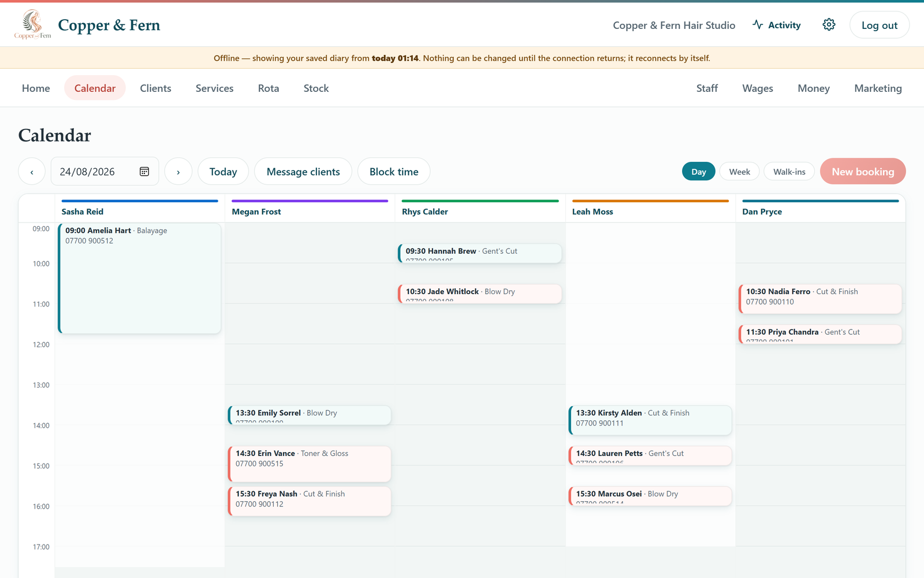Image resolution: width=924 pixels, height=578 pixels.
Task: Open Nadia Ferro's 10:30 Cut & Finish booking
Action: pos(820,299)
